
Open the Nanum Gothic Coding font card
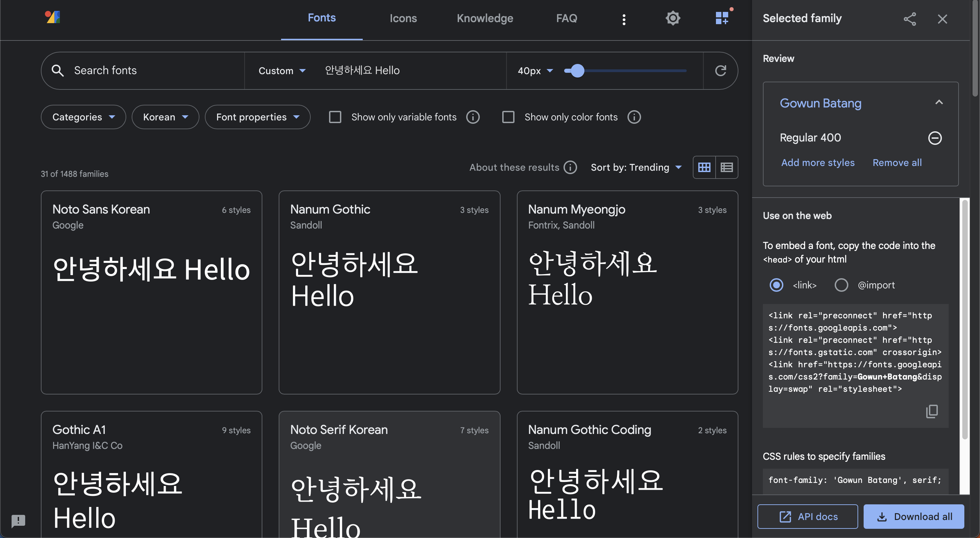point(627,474)
